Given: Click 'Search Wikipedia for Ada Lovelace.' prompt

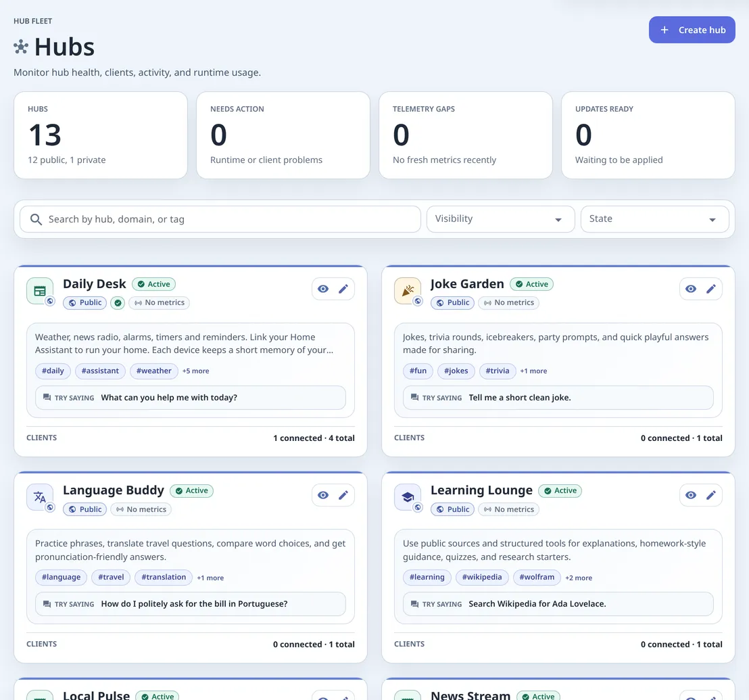Looking at the screenshot, I should point(537,604).
